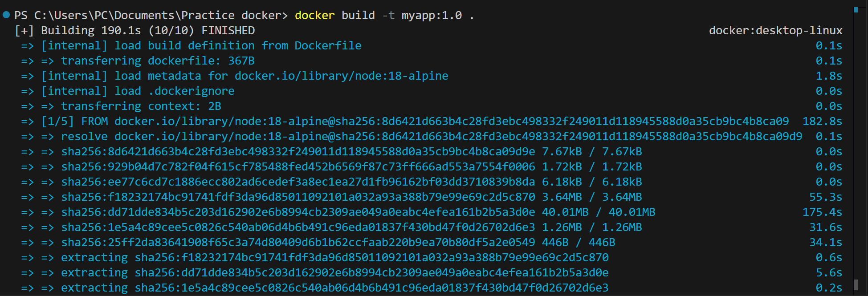Click the '446B / 446B' size text
This screenshot has height=296, width=868.
pyautogui.click(x=578, y=243)
